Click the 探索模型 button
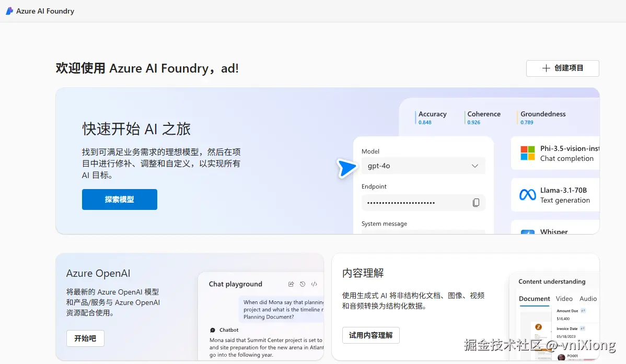The width and height of the screenshot is (626, 364). coord(119,199)
